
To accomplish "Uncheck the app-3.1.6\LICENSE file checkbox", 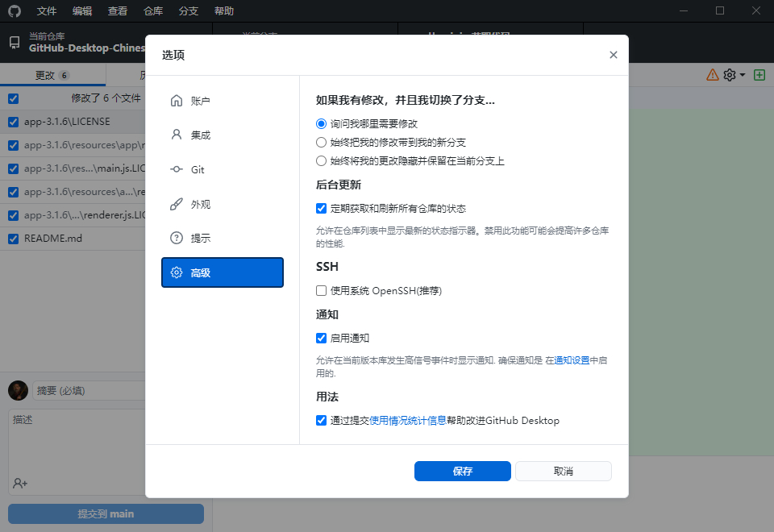I will click(x=14, y=122).
